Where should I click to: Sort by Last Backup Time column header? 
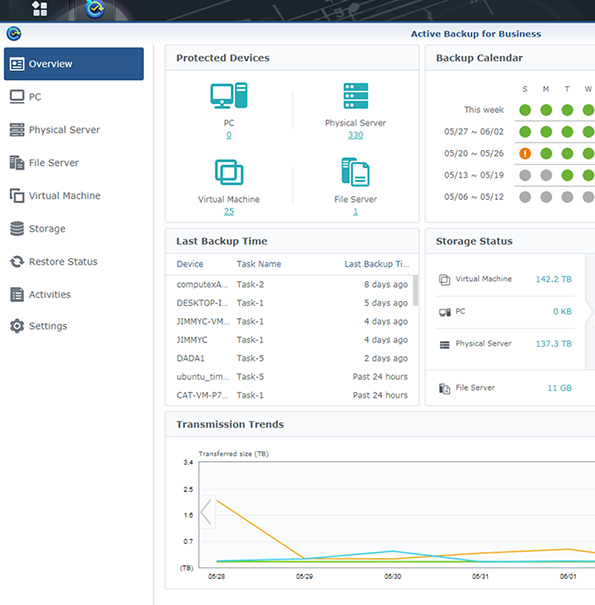point(377,264)
